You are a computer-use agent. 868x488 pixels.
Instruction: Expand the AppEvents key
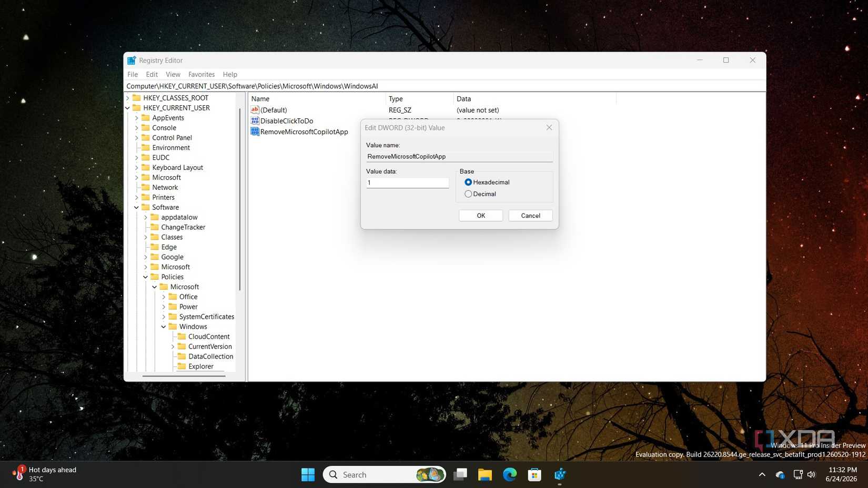(136, 118)
